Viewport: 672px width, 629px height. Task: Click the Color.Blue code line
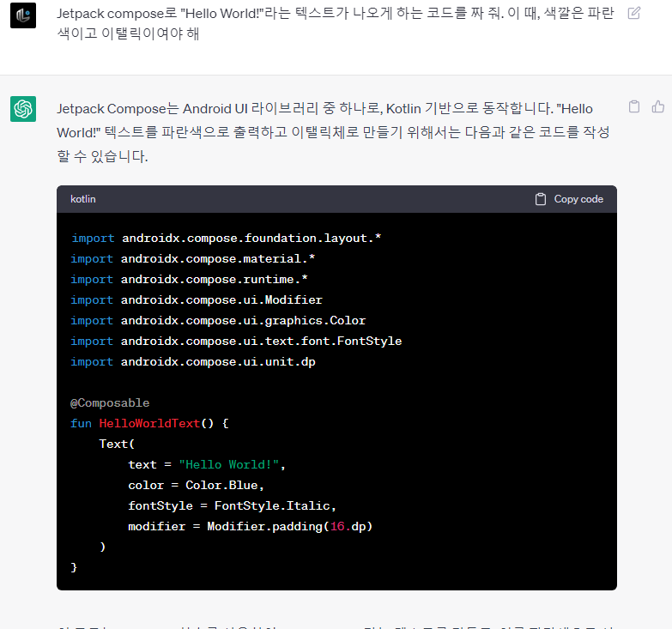(196, 485)
